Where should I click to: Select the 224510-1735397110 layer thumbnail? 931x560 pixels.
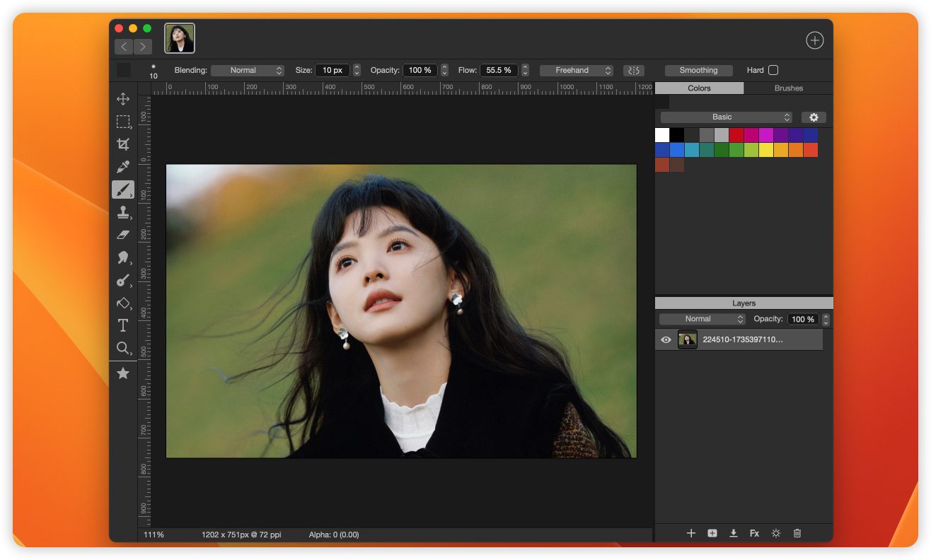tap(688, 339)
